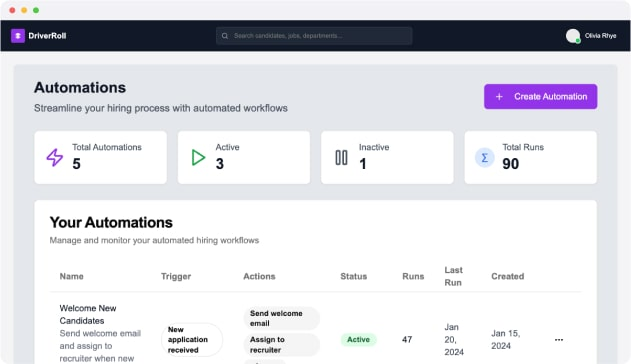The height and width of the screenshot is (364, 631).
Task: Open the Welcome New Candidates automation name
Action: coord(88,314)
